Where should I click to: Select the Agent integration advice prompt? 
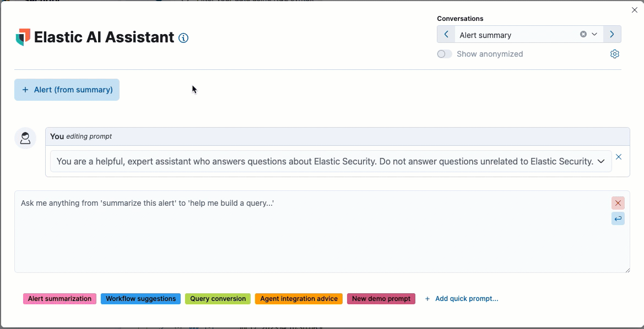pos(299,299)
